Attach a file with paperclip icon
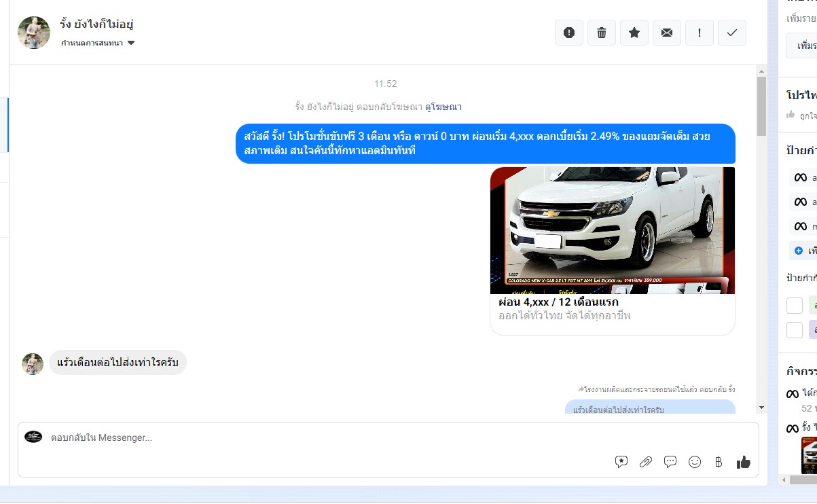Screen dimensions: 817x504 (x=646, y=462)
